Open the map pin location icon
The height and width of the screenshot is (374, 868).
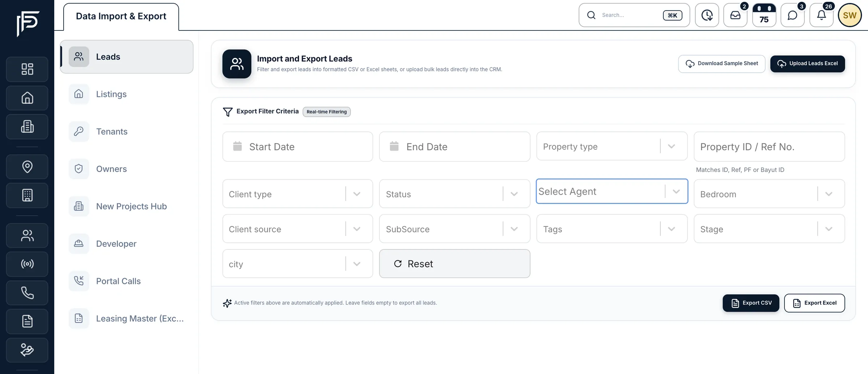[x=27, y=167]
